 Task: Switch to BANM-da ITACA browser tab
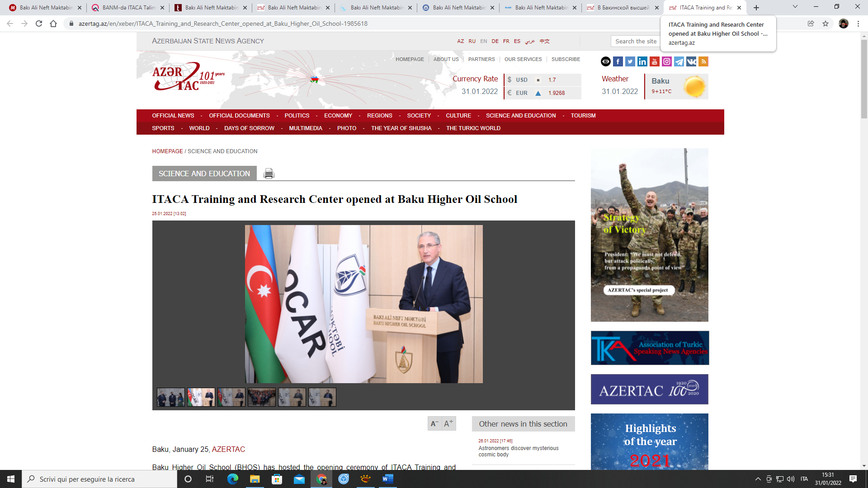(x=129, y=8)
